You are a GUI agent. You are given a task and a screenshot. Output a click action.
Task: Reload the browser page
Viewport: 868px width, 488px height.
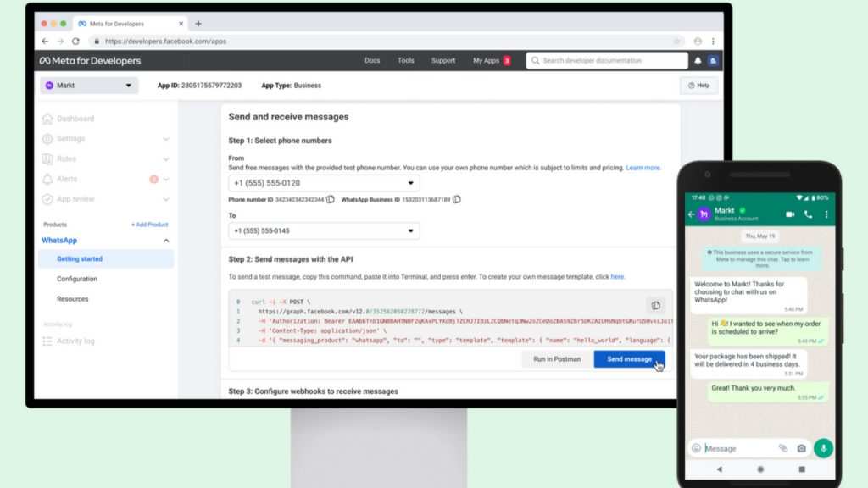(x=76, y=41)
